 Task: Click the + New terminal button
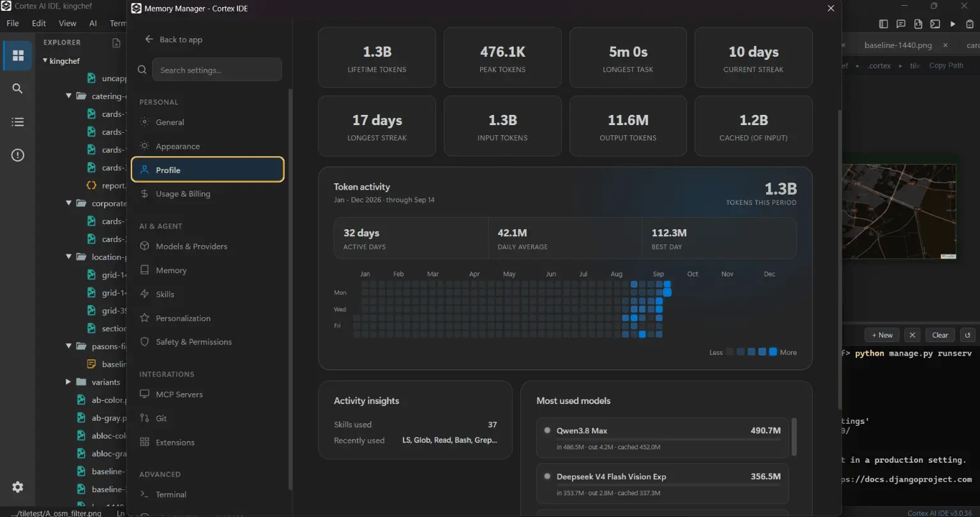coord(882,335)
